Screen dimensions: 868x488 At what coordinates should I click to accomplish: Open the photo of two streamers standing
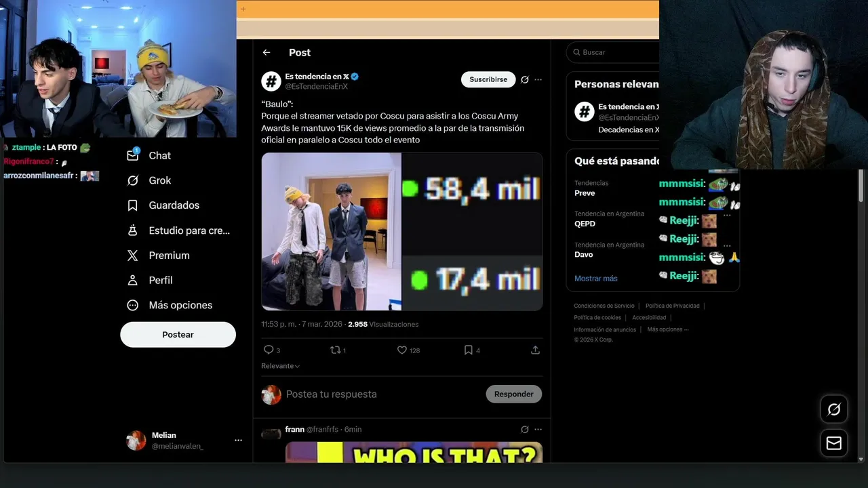(x=331, y=231)
